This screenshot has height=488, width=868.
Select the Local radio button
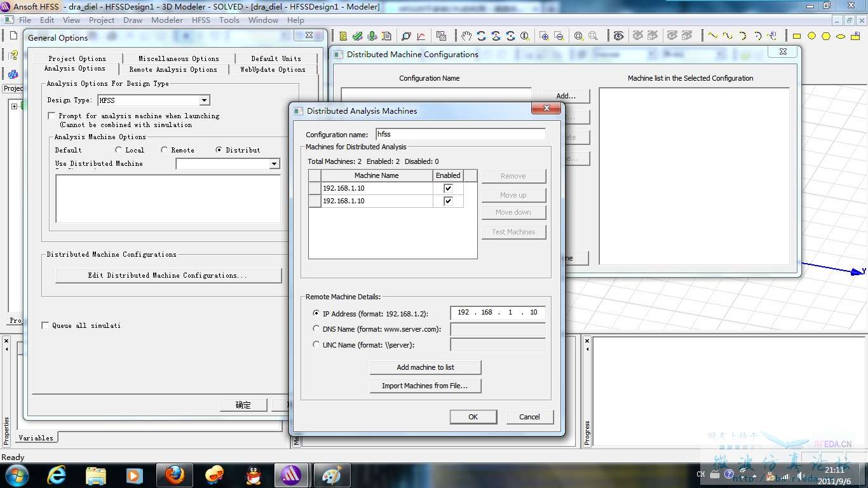point(119,150)
